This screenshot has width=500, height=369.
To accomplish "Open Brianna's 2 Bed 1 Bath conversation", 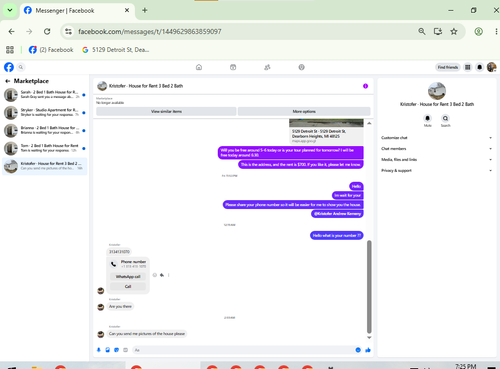I will click(x=45, y=131).
